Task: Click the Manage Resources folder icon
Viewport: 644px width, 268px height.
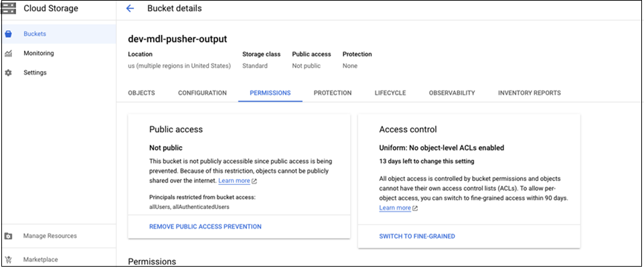Action: 8,236
